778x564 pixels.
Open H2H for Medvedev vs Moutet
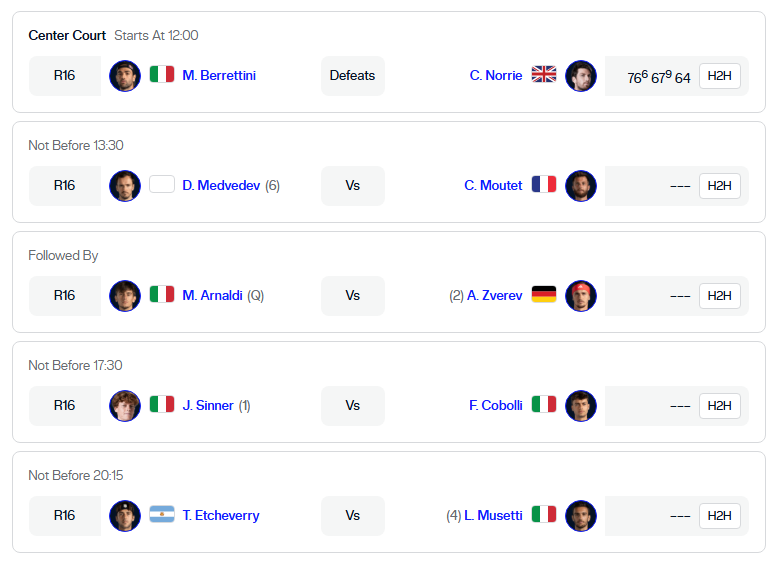coord(720,186)
